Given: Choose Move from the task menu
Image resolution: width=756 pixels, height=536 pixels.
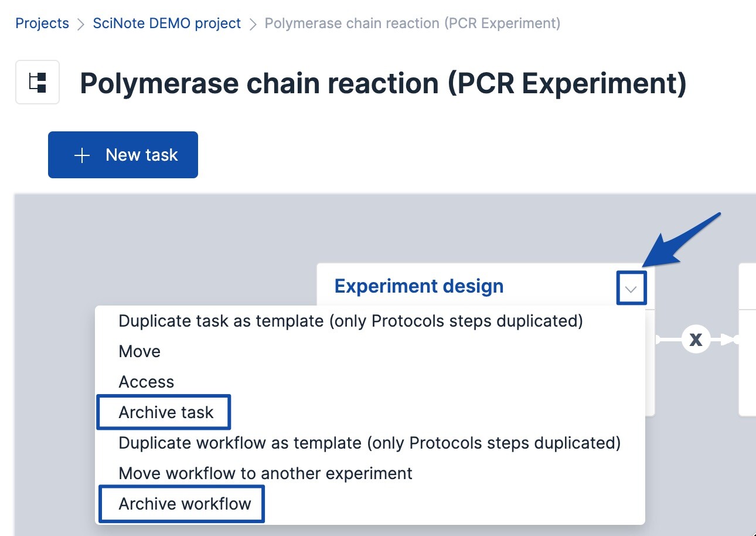Looking at the screenshot, I should tap(139, 351).
